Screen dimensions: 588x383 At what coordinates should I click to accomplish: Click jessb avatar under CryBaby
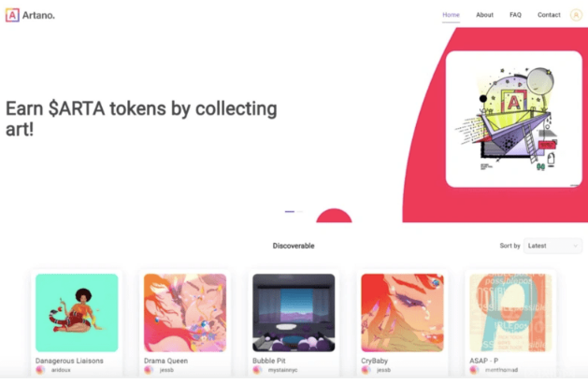click(x=366, y=370)
